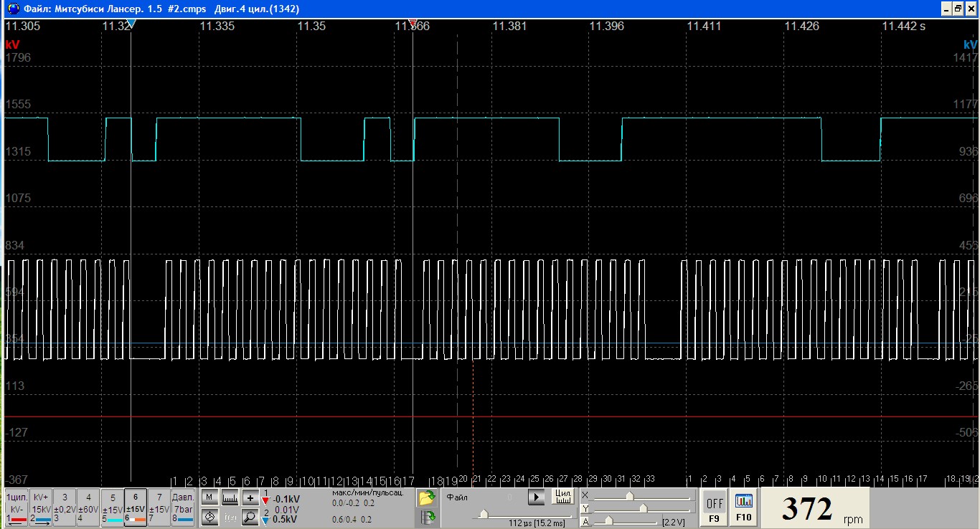Click the 372 rpm readout

(x=814, y=508)
